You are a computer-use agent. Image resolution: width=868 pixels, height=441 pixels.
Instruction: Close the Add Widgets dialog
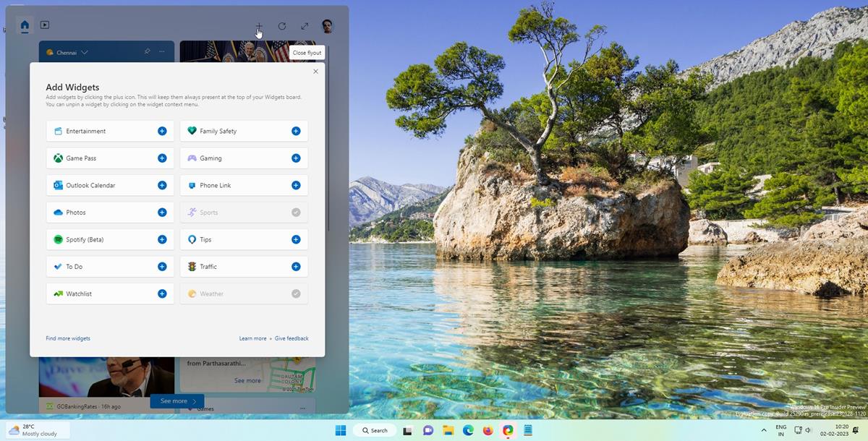pyautogui.click(x=315, y=72)
